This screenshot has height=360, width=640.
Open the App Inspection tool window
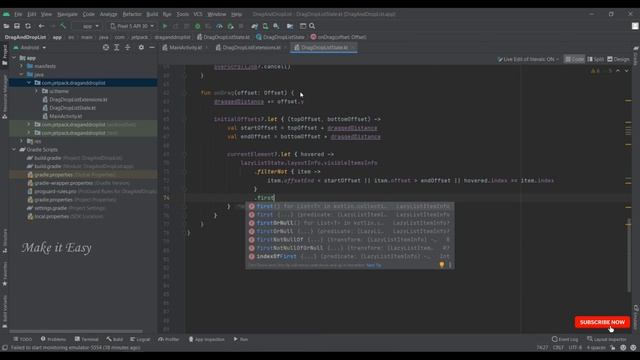(207, 339)
